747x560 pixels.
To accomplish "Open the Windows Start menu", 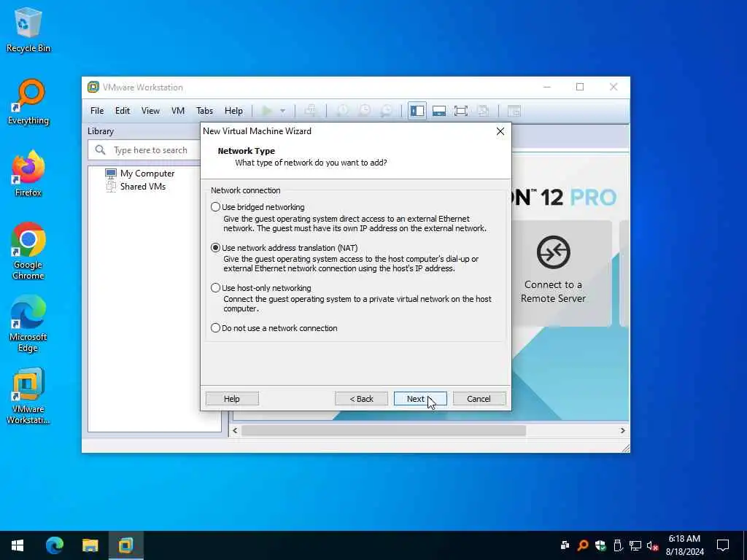I will [x=18, y=545].
